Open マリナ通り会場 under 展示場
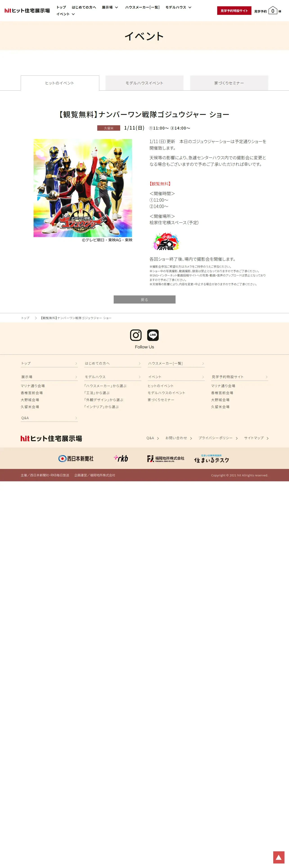The height and width of the screenshot is (868, 289). click(33, 386)
